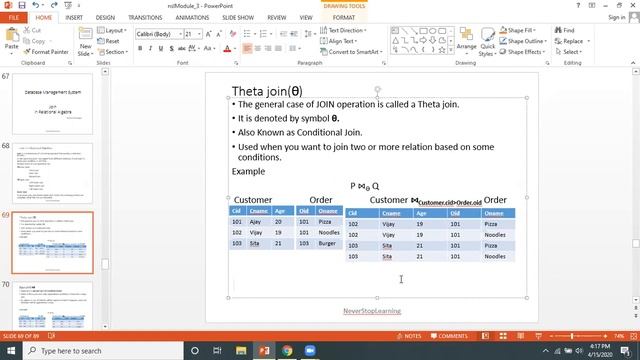Click the Numbering list icon
Viewport: 640px width, 360px height.
(263, 34)
